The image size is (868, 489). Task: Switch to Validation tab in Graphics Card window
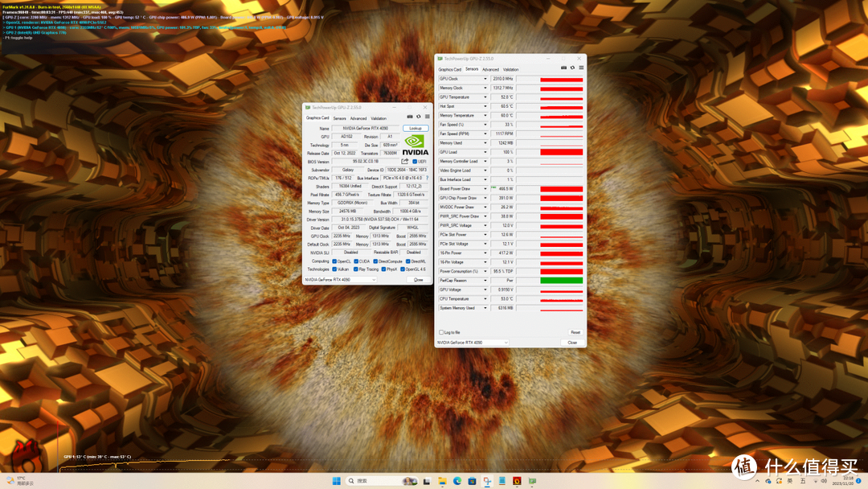379,118
